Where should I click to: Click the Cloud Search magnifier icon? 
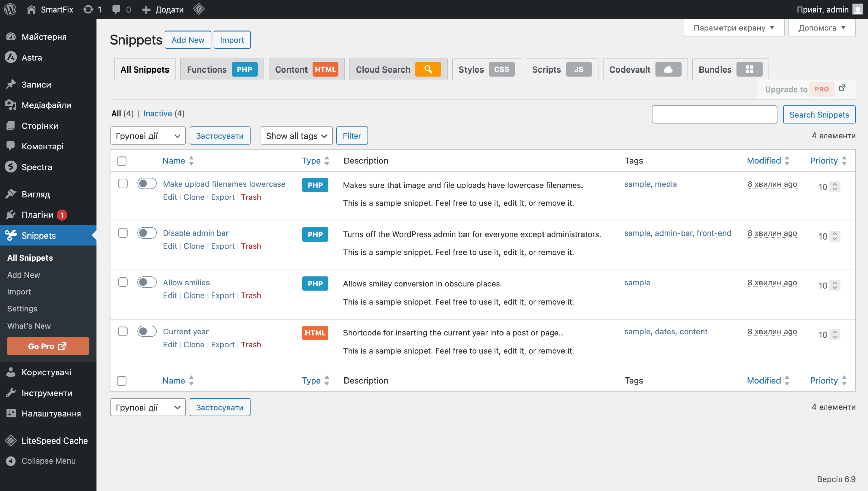(x=428, y=69)
